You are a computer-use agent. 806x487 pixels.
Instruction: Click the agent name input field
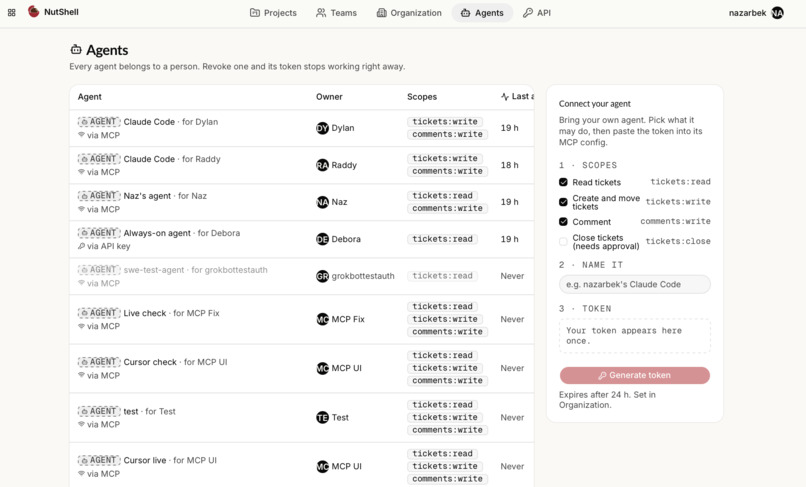635,284
